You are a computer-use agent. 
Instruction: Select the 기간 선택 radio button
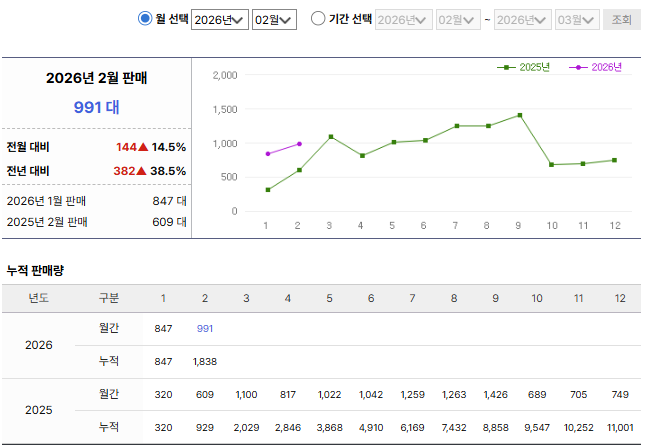click(318, 18)
